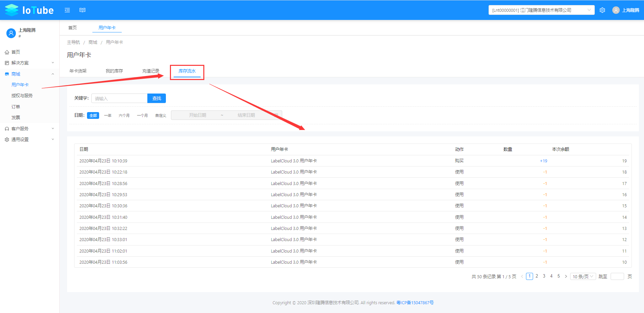Click the 本次余额 column header

point(560,149)
